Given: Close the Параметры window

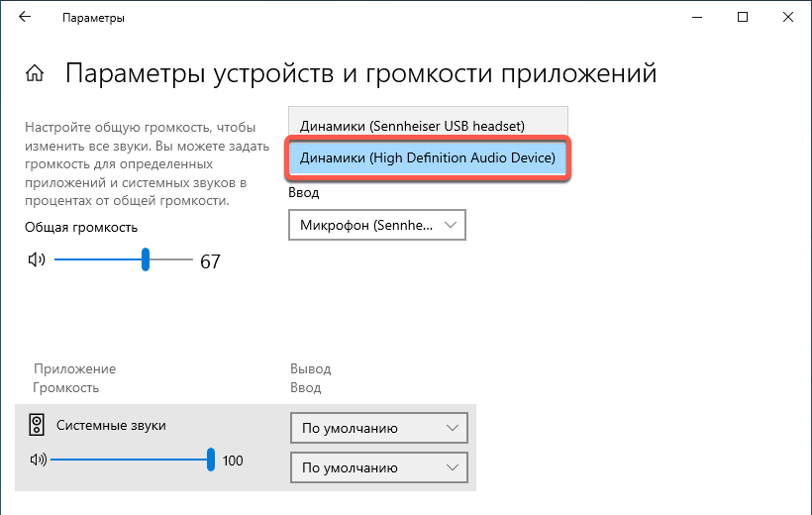Looking at the screenshot, I should click(788, 18).
